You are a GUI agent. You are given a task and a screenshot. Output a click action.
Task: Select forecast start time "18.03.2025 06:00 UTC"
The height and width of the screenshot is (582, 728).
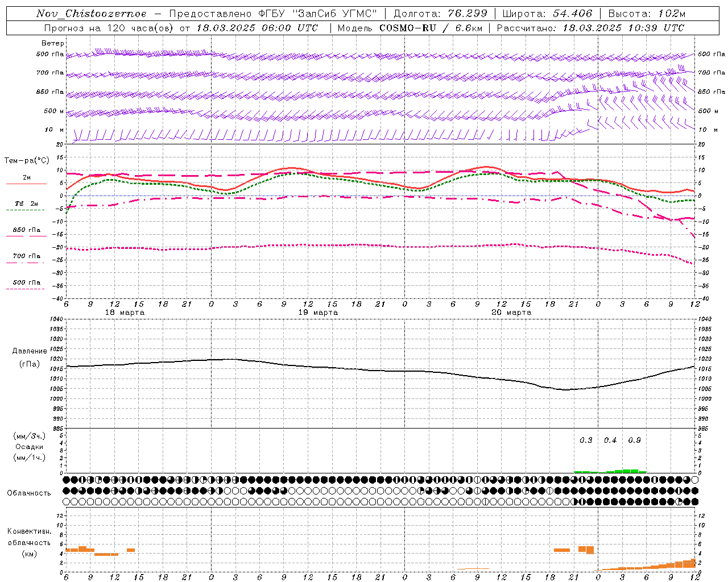[257, 28]
